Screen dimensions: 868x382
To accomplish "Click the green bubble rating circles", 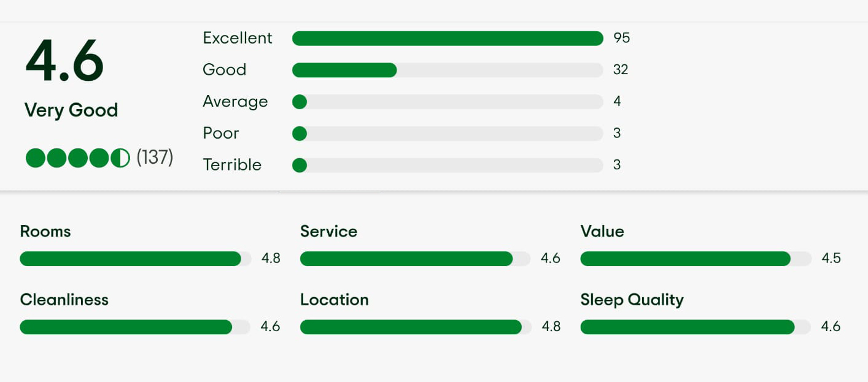I will coord(77,158).
